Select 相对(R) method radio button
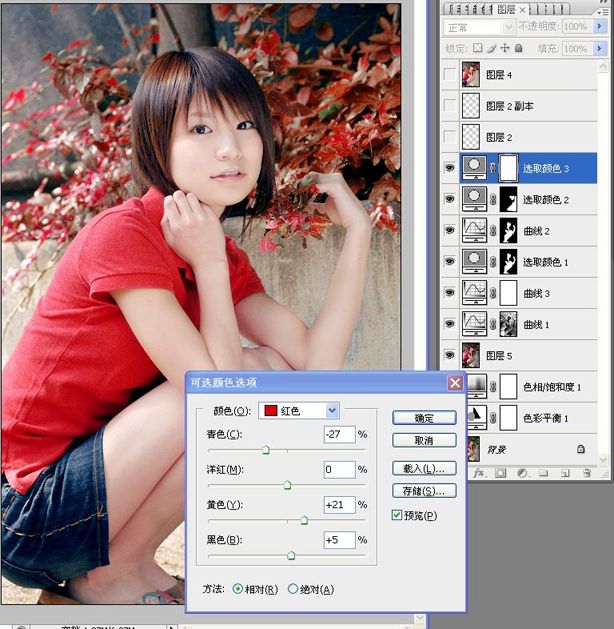Screen dimensions: 614x629 pyautogui.click(x=237, y=589)
